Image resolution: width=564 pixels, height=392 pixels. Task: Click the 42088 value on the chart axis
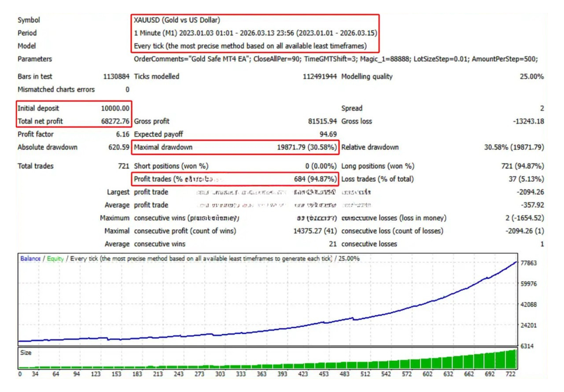click(529, 305)
